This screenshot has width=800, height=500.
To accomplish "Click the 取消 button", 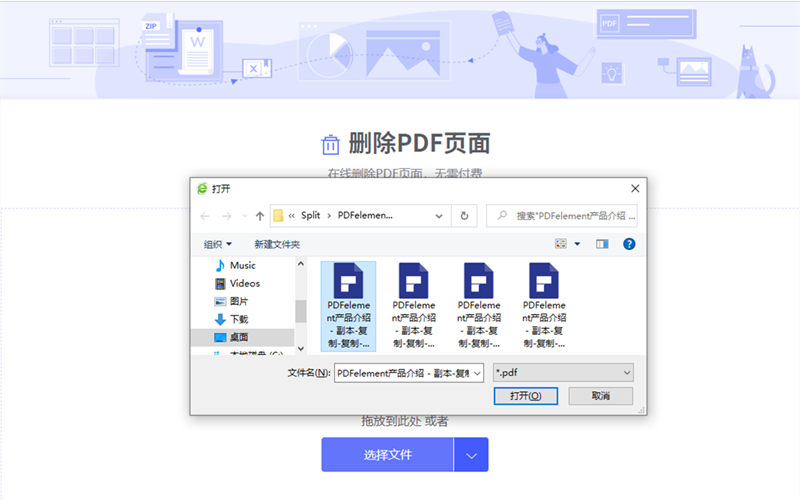I will (x=600, y=396).
